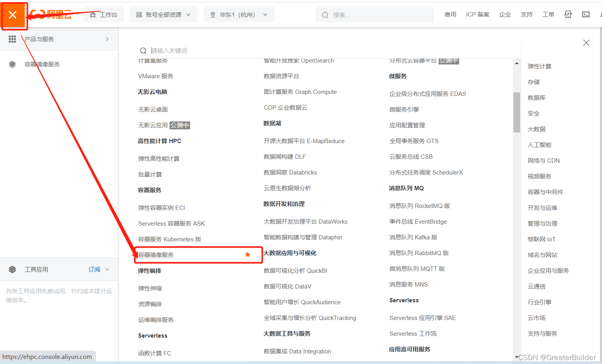Expand the 产品与服务 chevron arrow
The width and height of the screenshot is (602, 364).
click(x=107, y=39)
